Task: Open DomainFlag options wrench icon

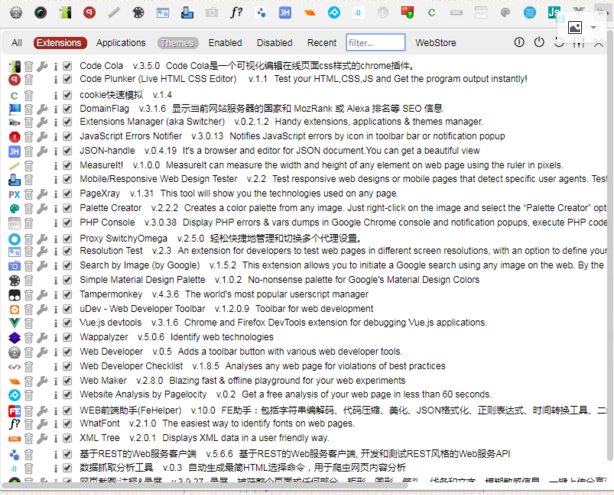Action: 42,109
